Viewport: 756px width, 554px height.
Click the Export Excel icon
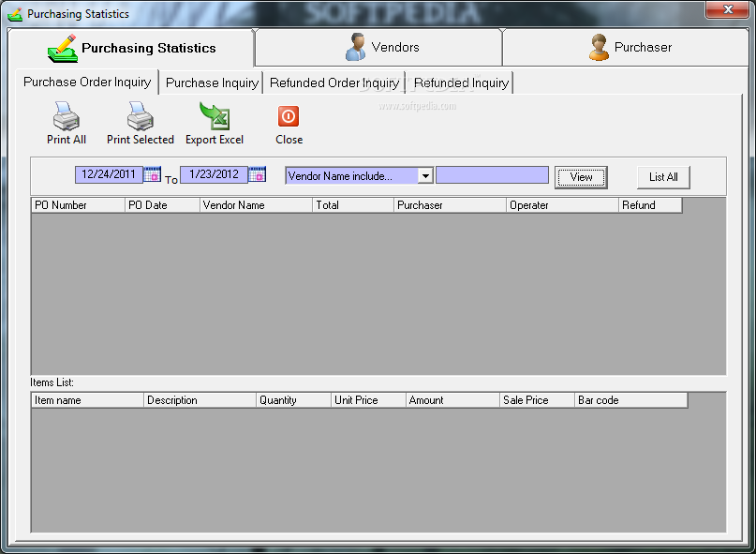coord(215,116)
